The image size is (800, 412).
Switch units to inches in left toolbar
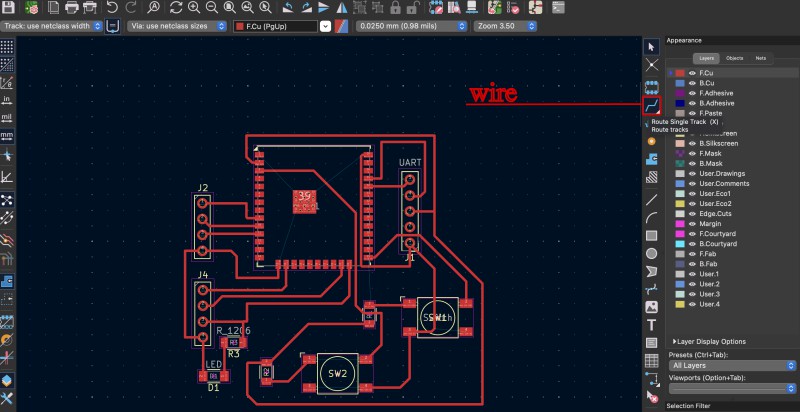click(x=7, y=100)
